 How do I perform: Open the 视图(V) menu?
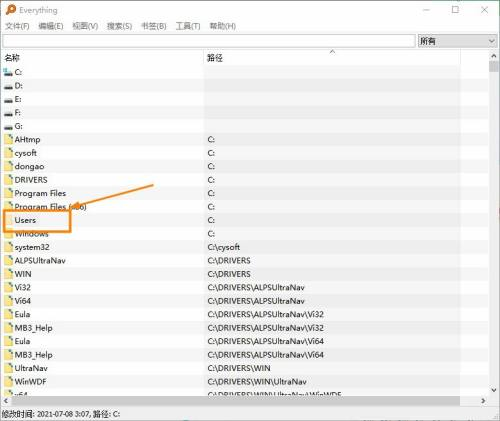click(x=85, y=26)
